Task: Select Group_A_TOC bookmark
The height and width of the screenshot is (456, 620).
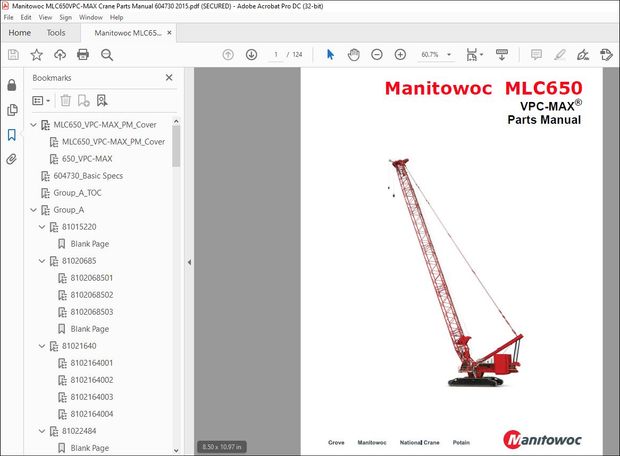Action: [77, 193]
